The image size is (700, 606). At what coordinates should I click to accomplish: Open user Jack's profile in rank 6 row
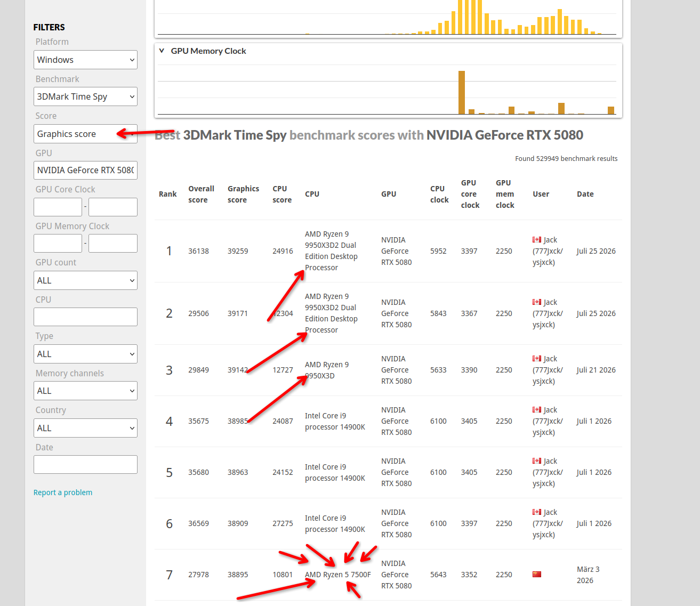(x=548, y=523)
